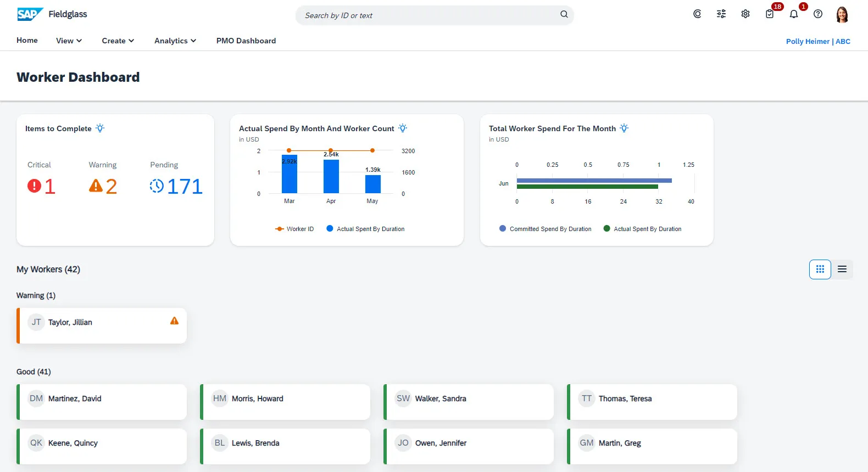Click Polly Heimer | ABC link

[x=818, y=41]
